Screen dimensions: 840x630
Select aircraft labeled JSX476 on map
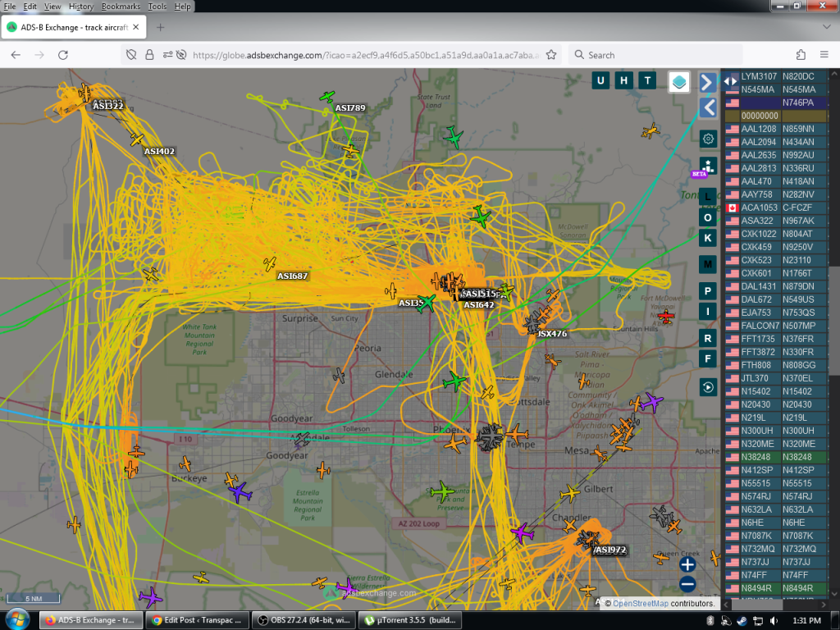tap(532, 323)
